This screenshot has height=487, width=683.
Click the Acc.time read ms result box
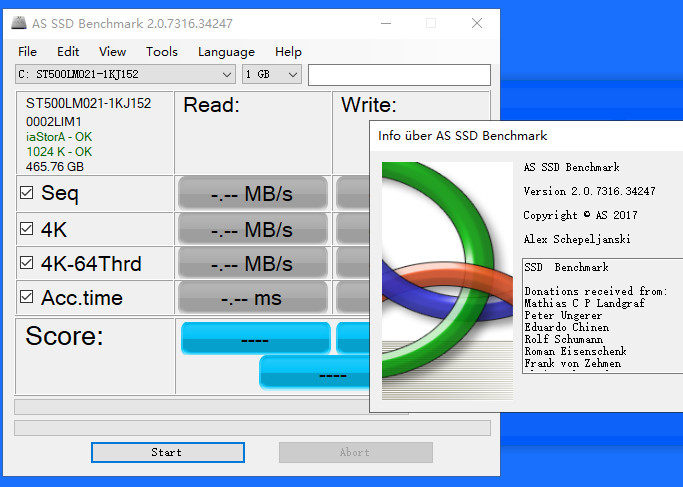click(x=253, y=298)
